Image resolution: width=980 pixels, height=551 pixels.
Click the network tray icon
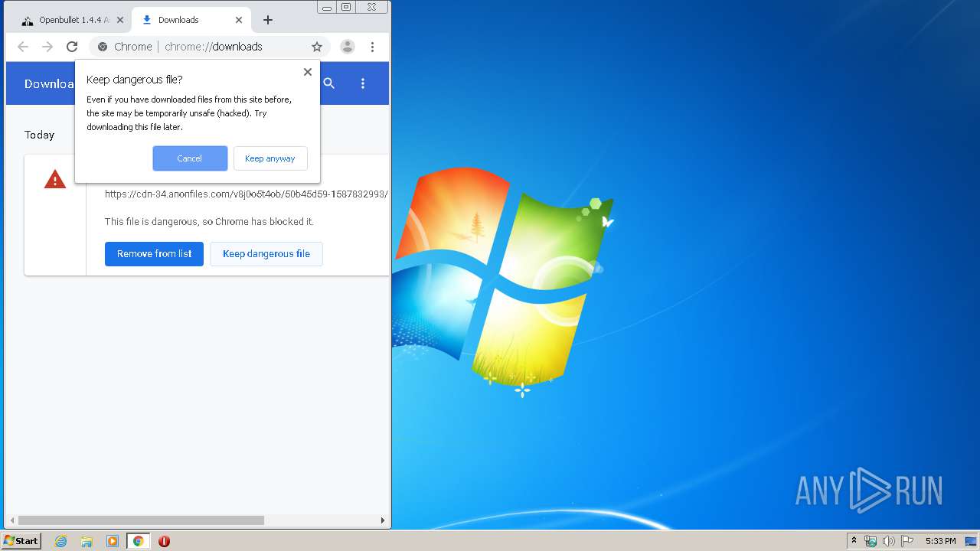point(871,541)
